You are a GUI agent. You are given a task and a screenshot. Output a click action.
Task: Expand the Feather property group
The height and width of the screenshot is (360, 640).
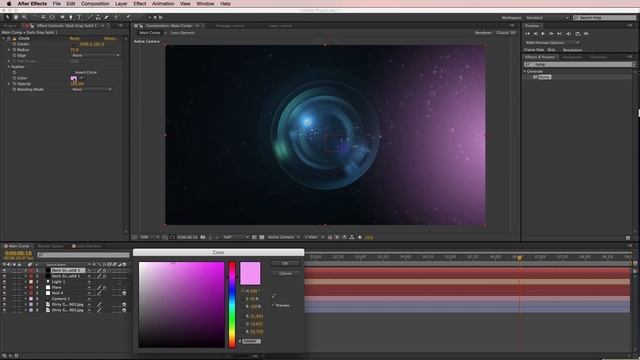point(9,67)
